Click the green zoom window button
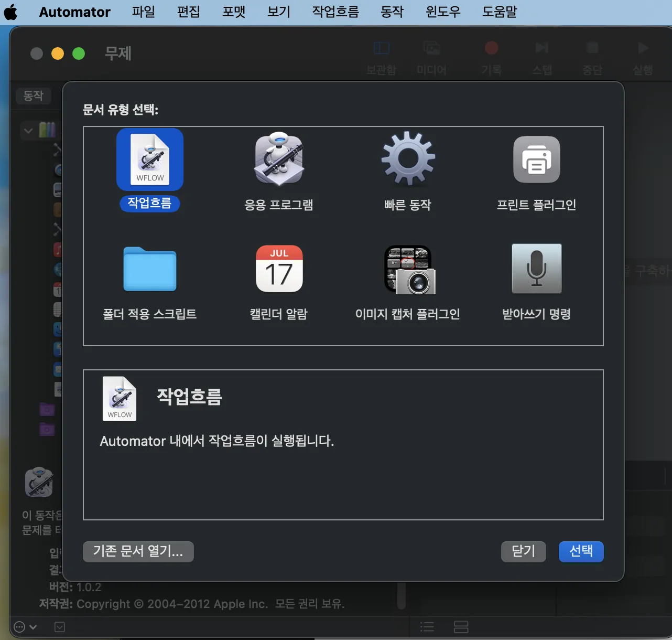 click(x=79, y=54)
